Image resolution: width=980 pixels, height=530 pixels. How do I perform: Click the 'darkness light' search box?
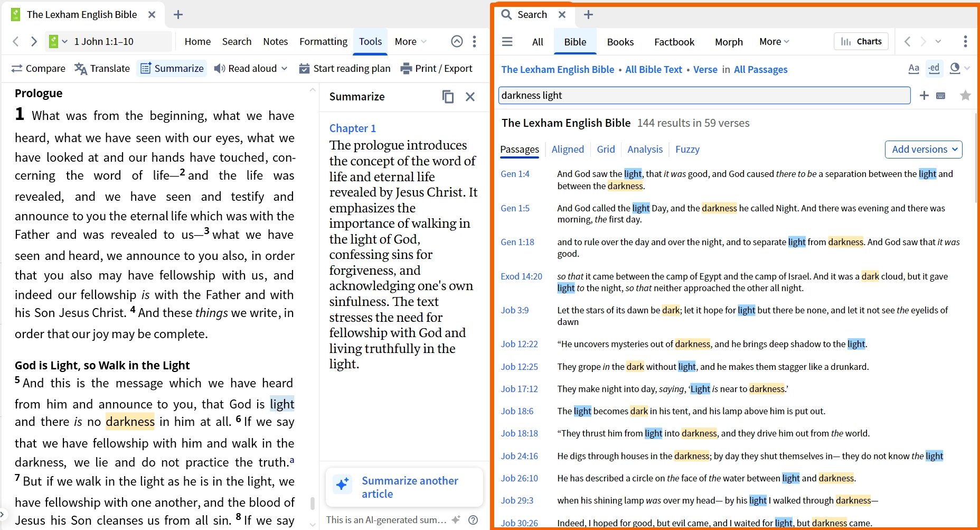(x=704, y=95)
